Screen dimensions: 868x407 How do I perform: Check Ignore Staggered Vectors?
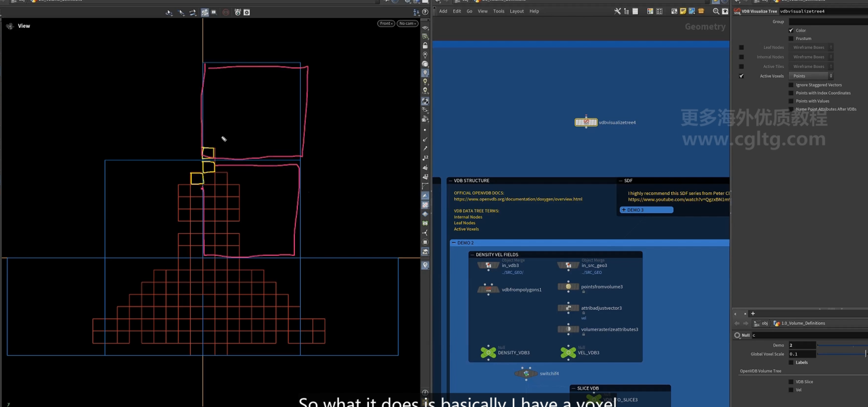click(791, 85)
